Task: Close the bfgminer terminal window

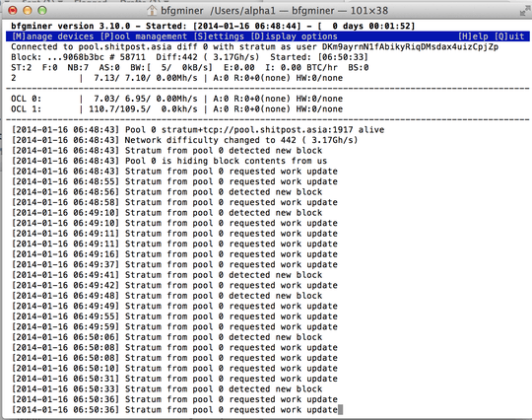Action: (13, 11)
